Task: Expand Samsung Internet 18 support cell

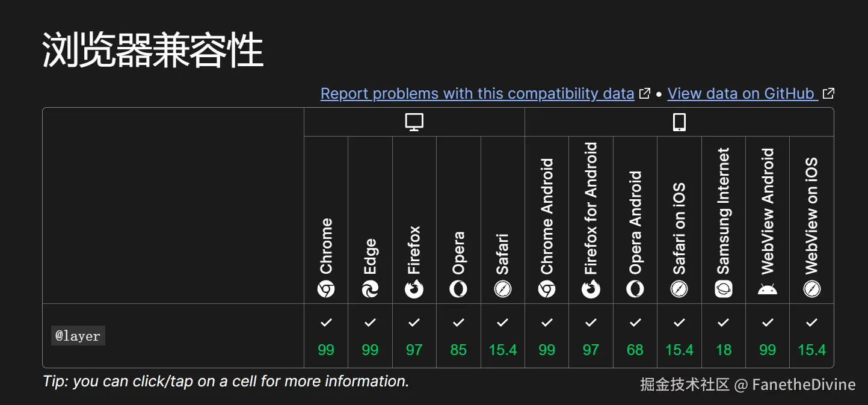Action: (724, 336)
